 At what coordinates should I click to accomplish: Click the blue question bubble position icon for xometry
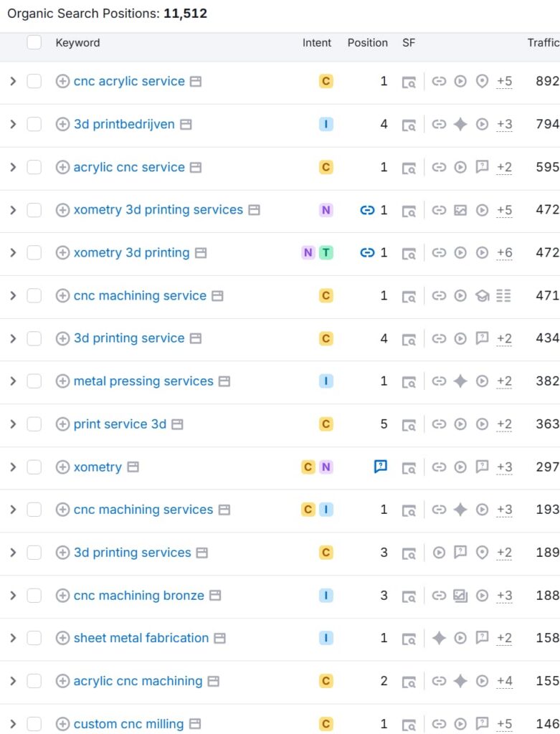point(381,467)
